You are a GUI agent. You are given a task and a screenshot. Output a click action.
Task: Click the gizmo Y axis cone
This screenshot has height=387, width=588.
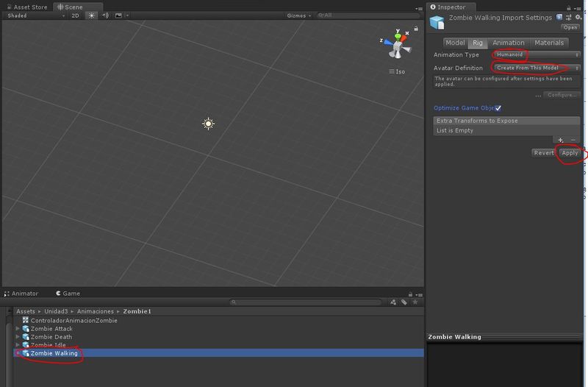click(398, 36)
